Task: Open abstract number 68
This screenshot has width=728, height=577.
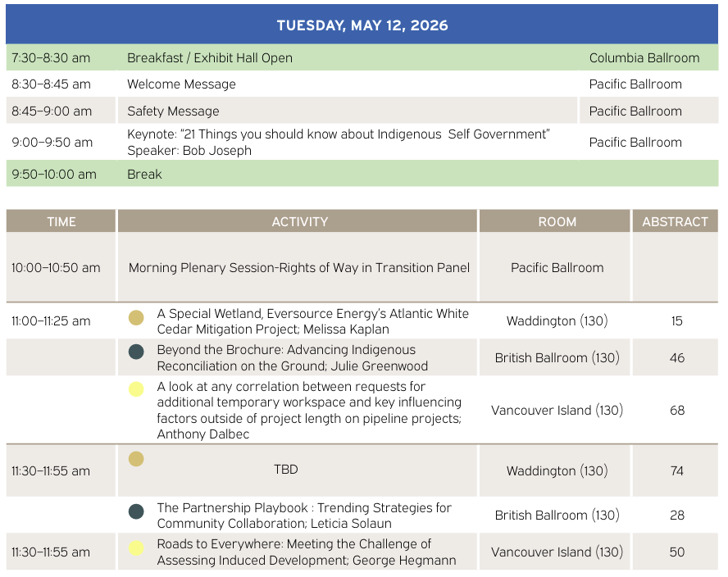Action: (676, 411)
